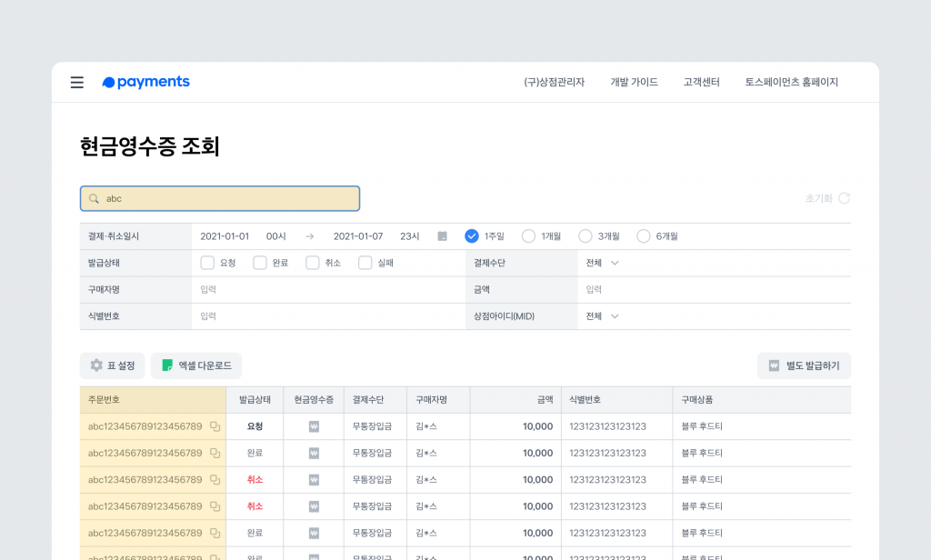The width and height of the screenshot is (931, 560).
Task: Open 개발 가이드 menu
Action: (634, 83)
